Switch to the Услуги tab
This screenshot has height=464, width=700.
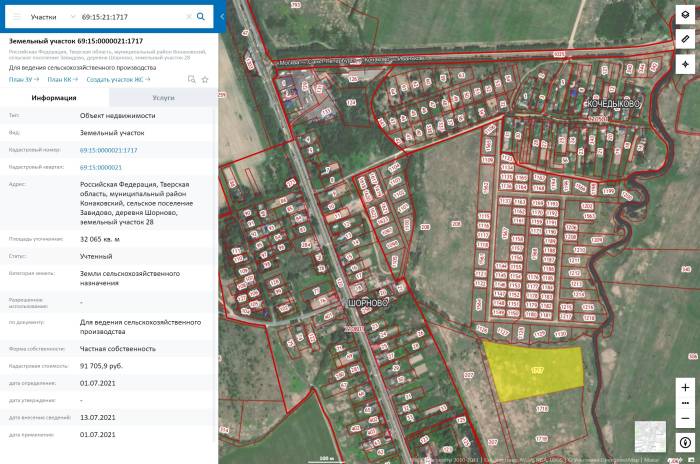click(x=163, y=97)
